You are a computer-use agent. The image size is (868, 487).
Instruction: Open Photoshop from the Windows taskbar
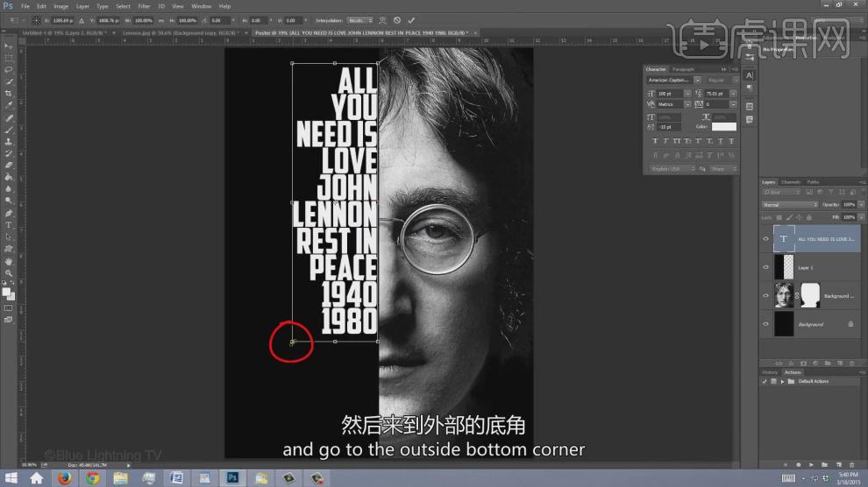tap(232, 477)
